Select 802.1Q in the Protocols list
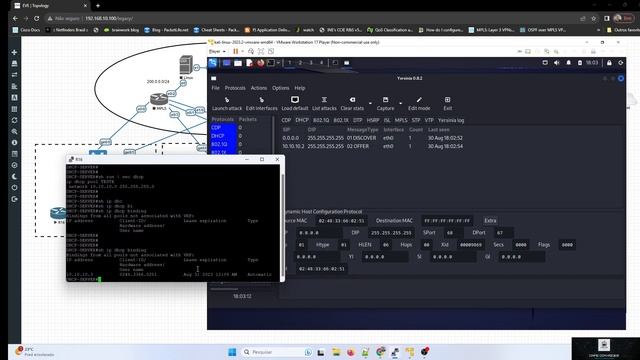 click(223, 144)
